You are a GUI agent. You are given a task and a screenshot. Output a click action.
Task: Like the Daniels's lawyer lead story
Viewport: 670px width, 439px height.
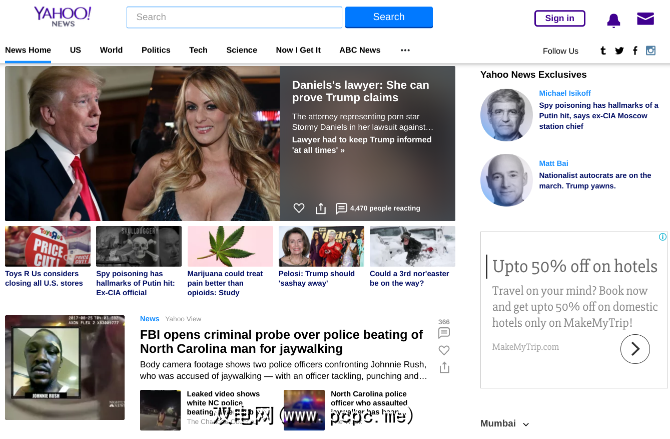pos(299,208)
